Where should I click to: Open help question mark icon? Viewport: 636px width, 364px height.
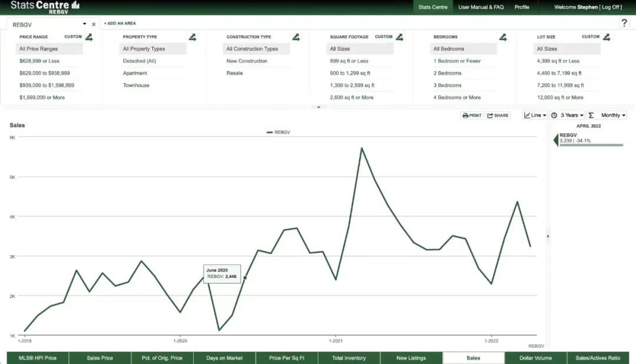pos(624,23)
